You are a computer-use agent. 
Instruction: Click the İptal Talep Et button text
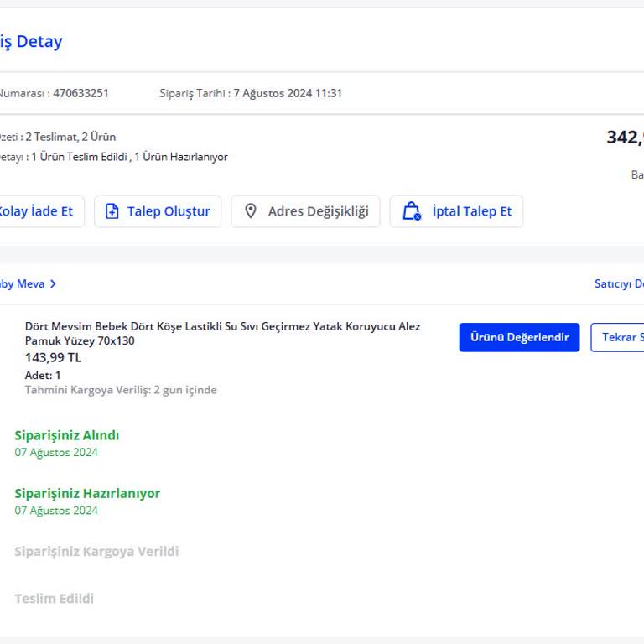pos(472,211)
